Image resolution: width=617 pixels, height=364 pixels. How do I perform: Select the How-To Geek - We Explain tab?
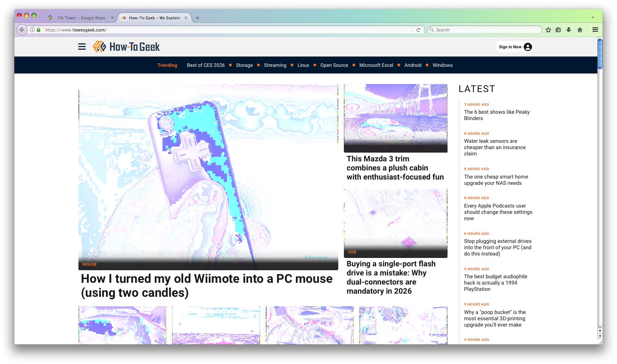pyautogui.click(x=154, y=18)
